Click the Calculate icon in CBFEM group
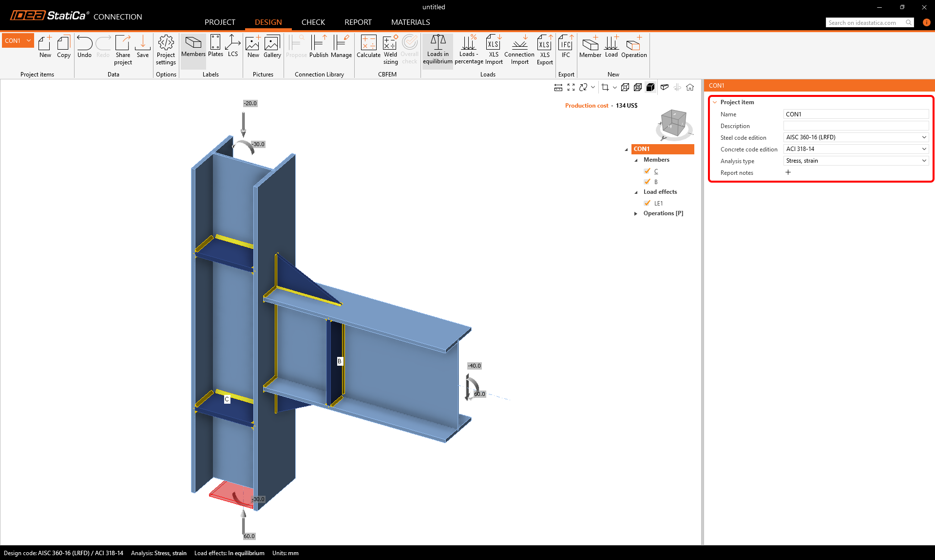This screenshot has height=560, width=935. pos(368,47)
